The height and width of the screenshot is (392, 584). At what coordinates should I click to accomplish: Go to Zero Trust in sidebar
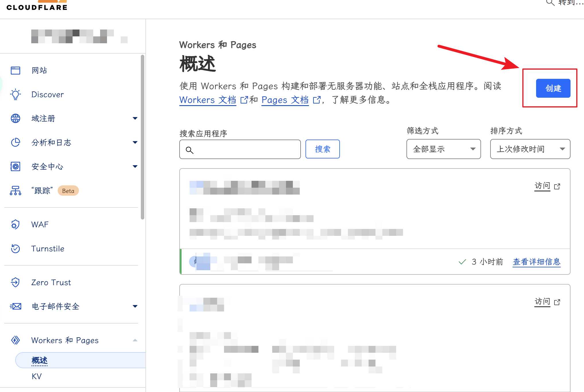(51, 282)
